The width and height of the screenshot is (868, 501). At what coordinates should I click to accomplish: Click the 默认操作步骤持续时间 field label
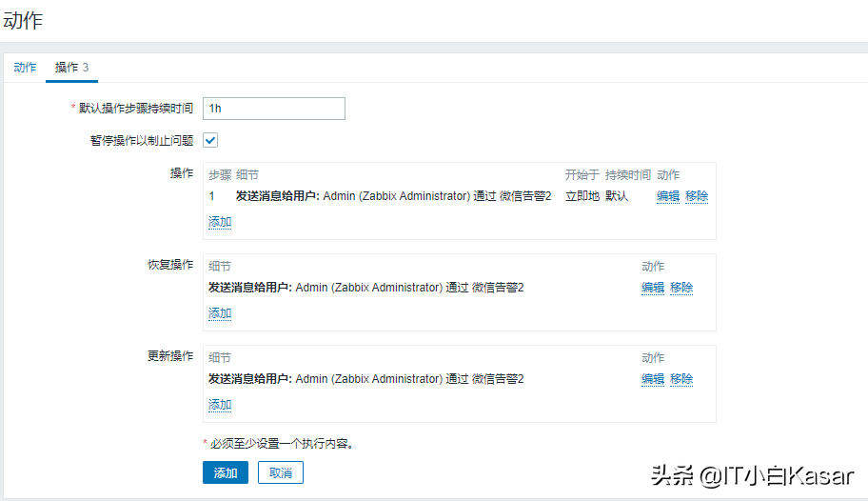135,109
